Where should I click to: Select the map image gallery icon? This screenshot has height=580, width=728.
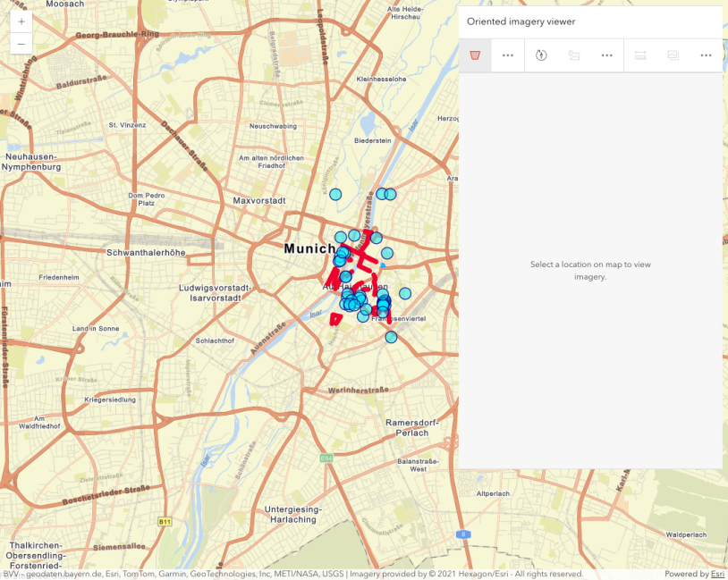(573, 55)
